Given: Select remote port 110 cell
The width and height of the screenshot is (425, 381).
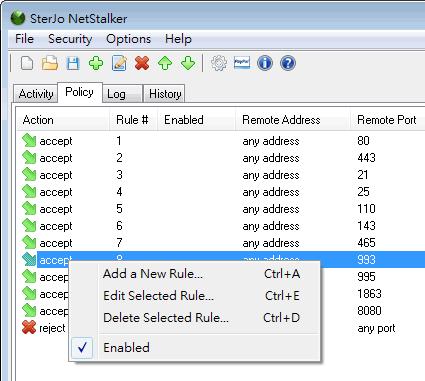Looking at the screenshot, I should click(x=366, y=209).
